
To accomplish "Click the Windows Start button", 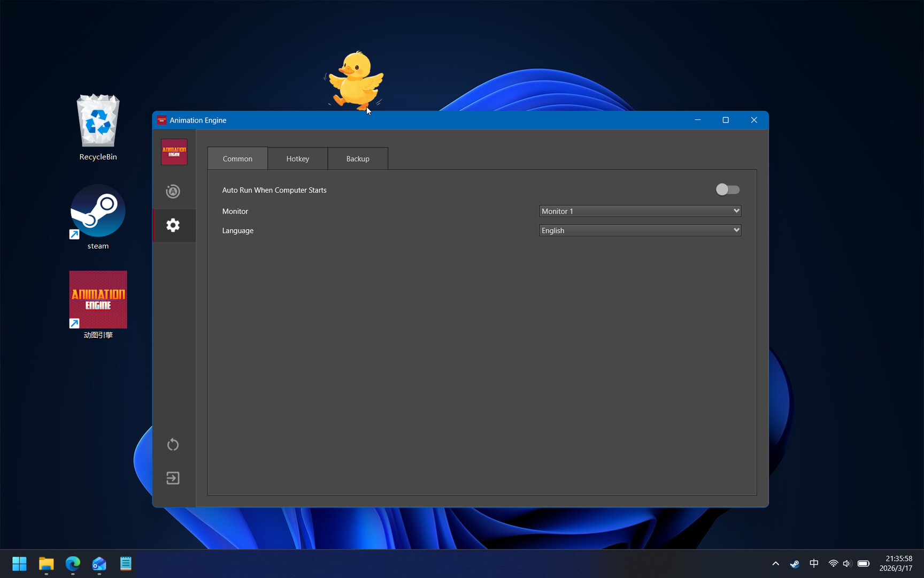I will click(x=19, y=564).
